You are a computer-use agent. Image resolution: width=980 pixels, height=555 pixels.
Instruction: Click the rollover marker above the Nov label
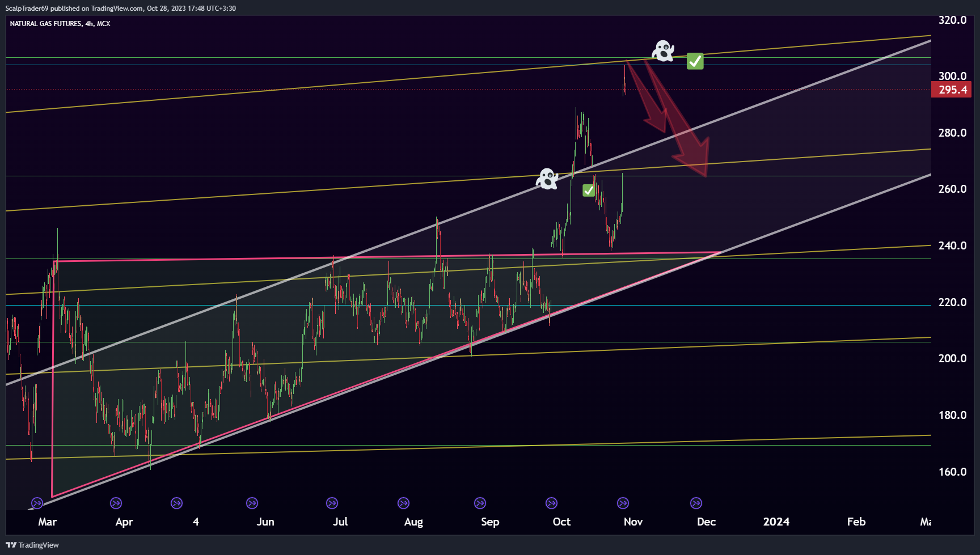623,503
